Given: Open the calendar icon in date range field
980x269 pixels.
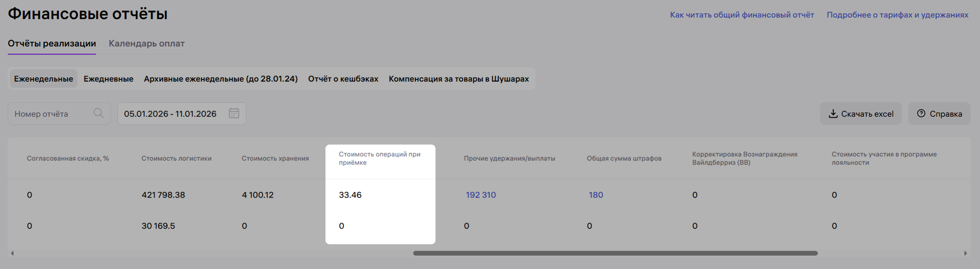Looking at the screenshot, I should (234, 113).
